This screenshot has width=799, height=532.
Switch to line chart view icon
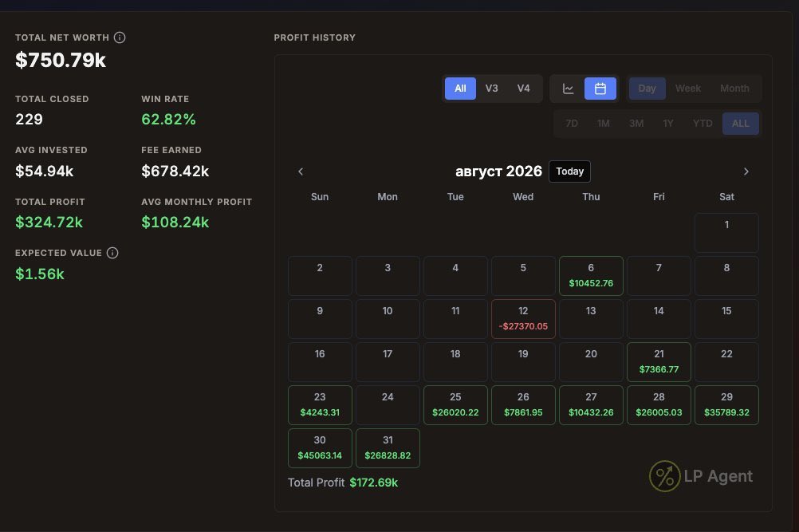pos(569,89)
